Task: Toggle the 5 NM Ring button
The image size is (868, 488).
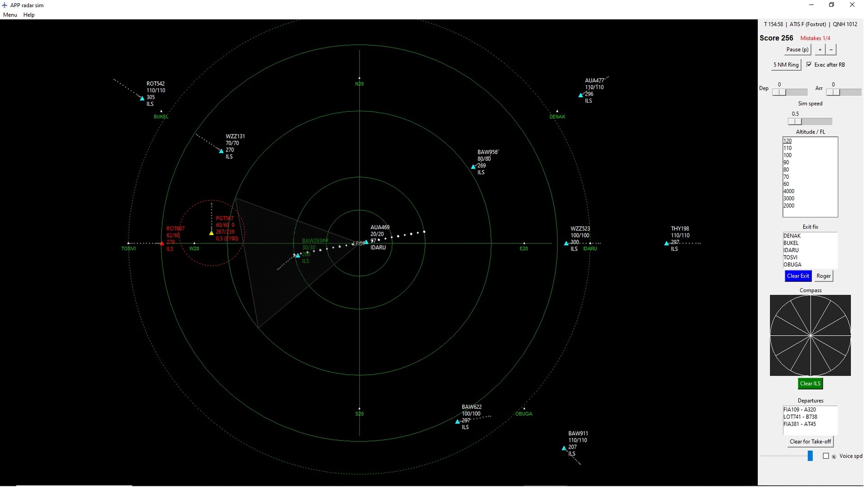Action: 786,65
